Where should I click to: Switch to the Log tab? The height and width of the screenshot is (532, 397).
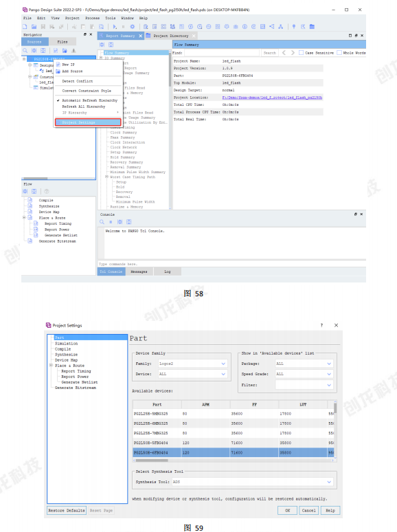[x=168, y=271]
